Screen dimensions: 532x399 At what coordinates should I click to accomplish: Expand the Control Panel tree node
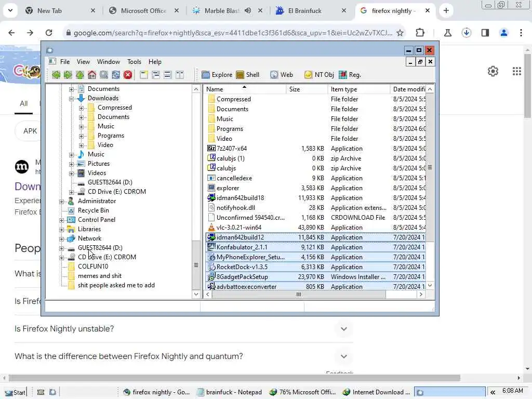[61, 220]
